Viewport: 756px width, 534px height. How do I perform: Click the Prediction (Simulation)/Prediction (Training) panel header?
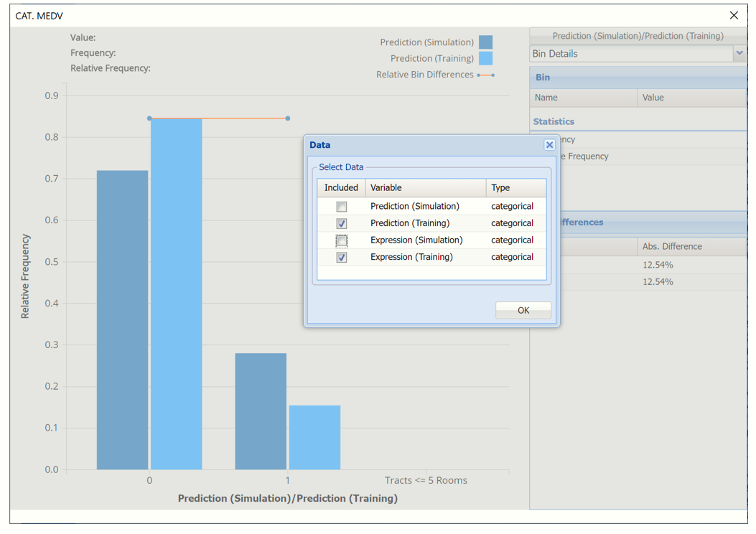coord(638,36)
